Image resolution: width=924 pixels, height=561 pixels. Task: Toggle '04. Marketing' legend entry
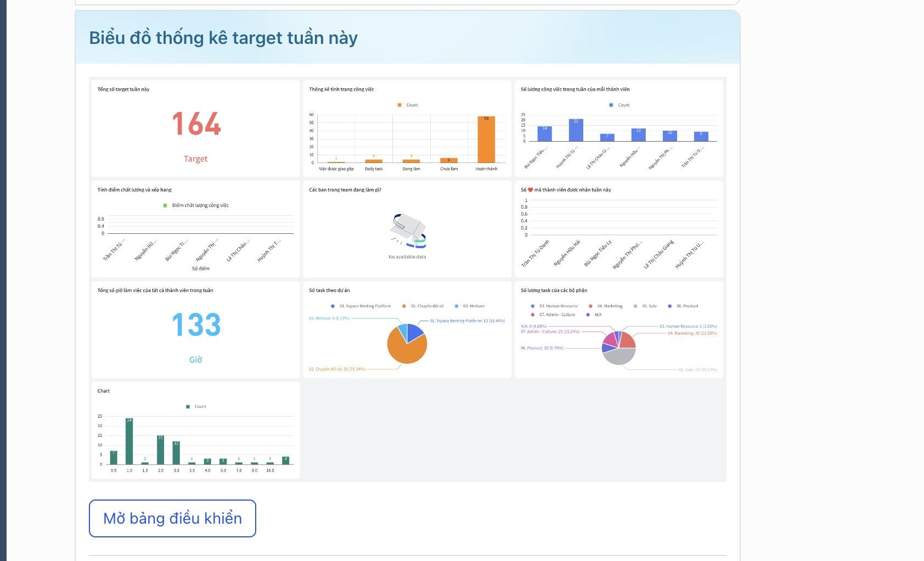[605, 306]
